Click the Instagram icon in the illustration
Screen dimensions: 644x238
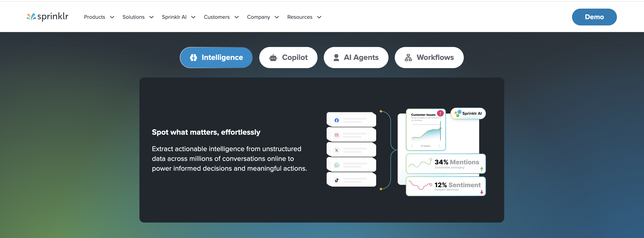pos(337,135)
